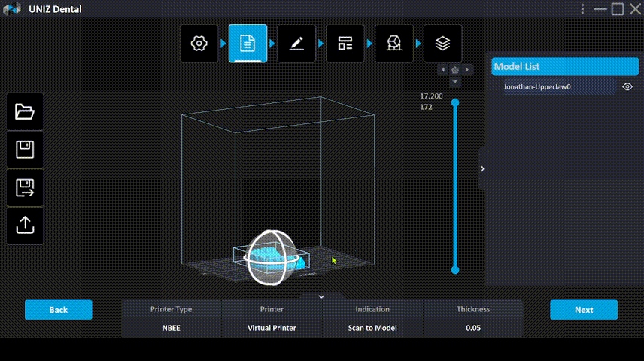Screen dimensions: 644x361
Task: Open the settings gear workflow step
Action: pos(199,44)
